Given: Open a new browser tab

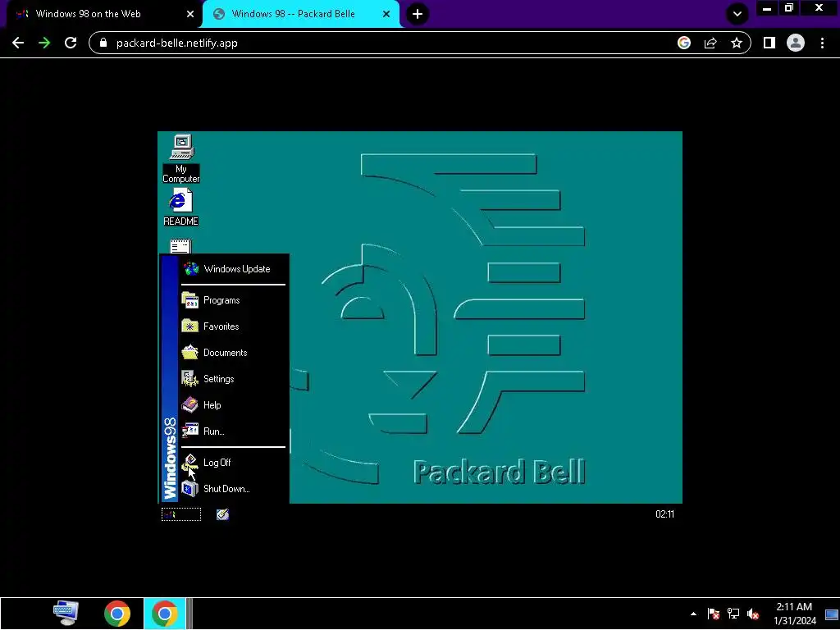Looking at the screenshot, I should [x=418, y=14].
